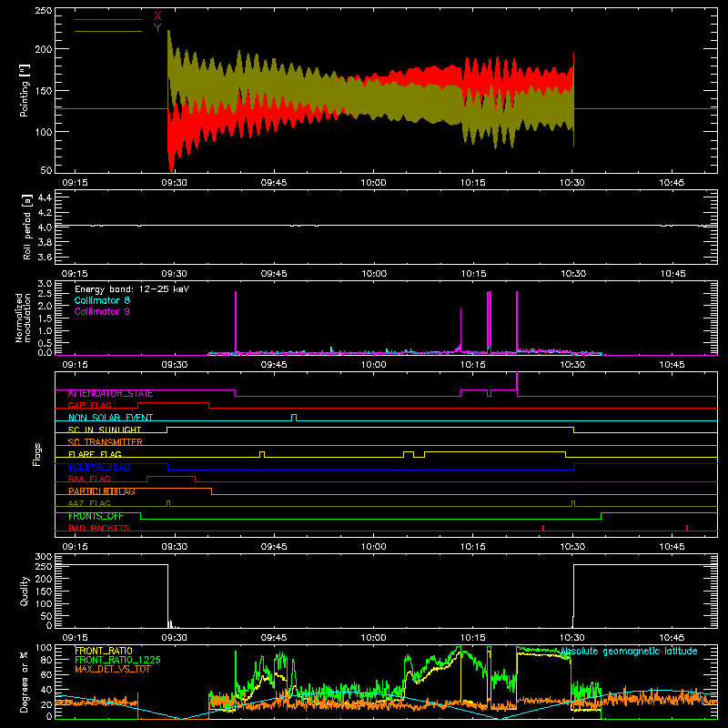Click the "Quality" vertical axis title
The height and width of the screenshot is (728, 728).
click(25, 591)
